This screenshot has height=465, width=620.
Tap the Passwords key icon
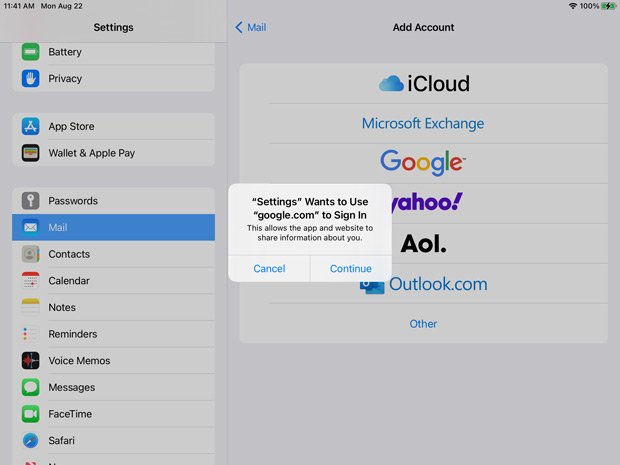(30, 200)
